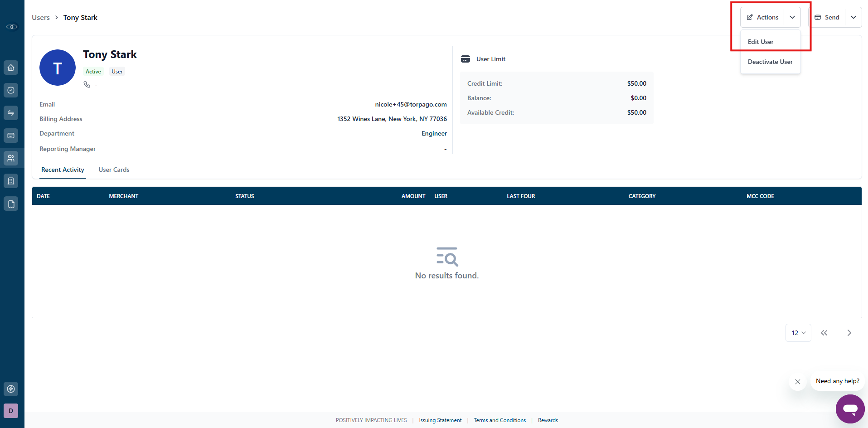Open the cards sidebar icon
This screenshot has height=428, width=868.
(x=11, y=136)
